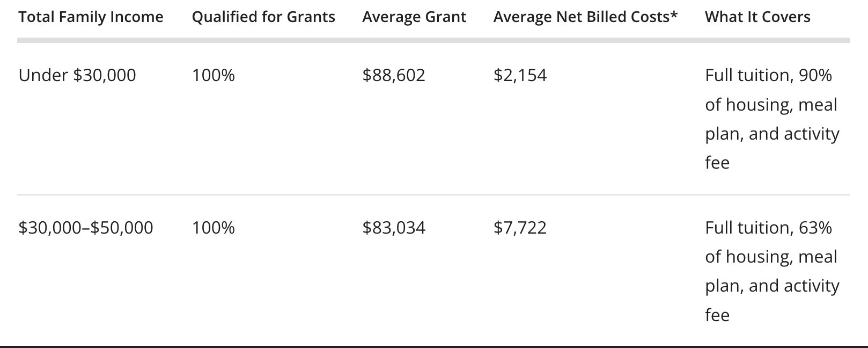Click 100% in the Under $30,000 row
Image resolution: width=868 pixels, height=348 pixels.
click(214, 75)
